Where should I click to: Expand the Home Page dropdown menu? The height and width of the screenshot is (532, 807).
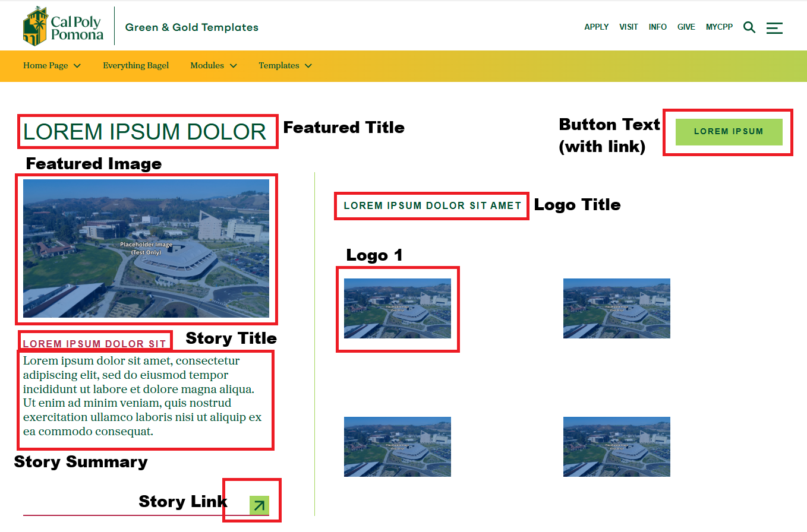click(52, 66)
